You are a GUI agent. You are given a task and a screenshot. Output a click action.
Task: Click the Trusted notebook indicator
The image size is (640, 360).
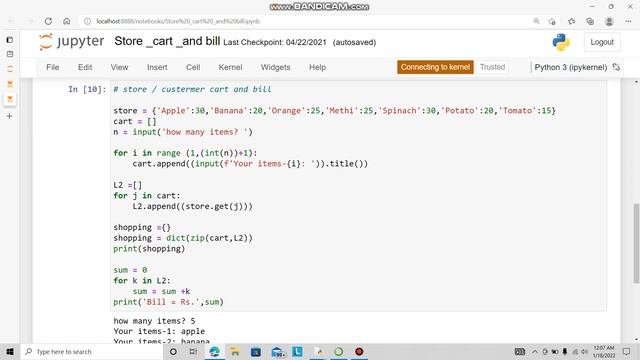[492, 67]
